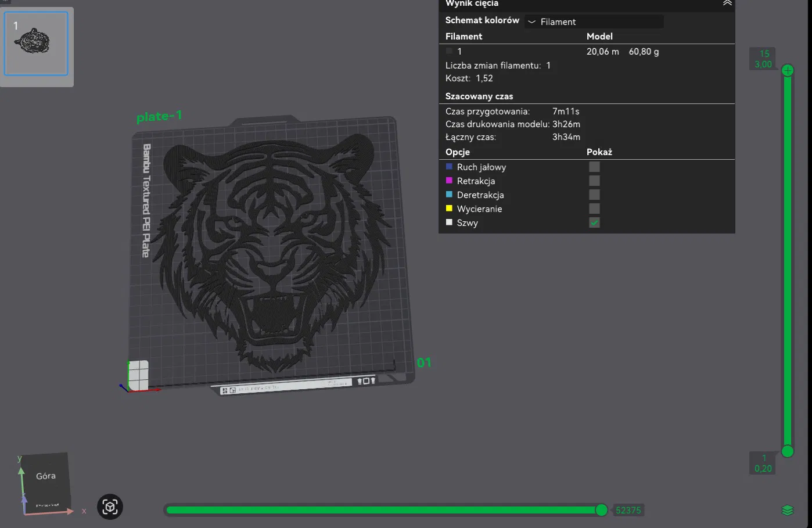The width and height of the screenshot is (812, 528).
Task: Click model print time 3h26m
Action: (566, 124)
